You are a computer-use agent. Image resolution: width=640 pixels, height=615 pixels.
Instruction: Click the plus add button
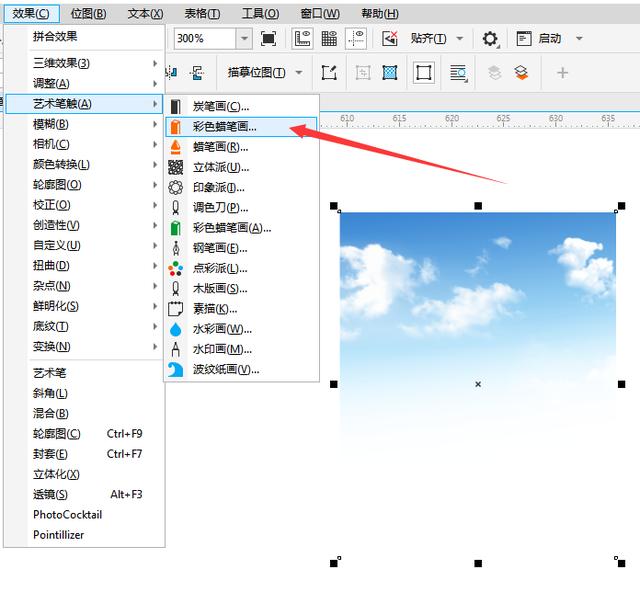point(562,73)
